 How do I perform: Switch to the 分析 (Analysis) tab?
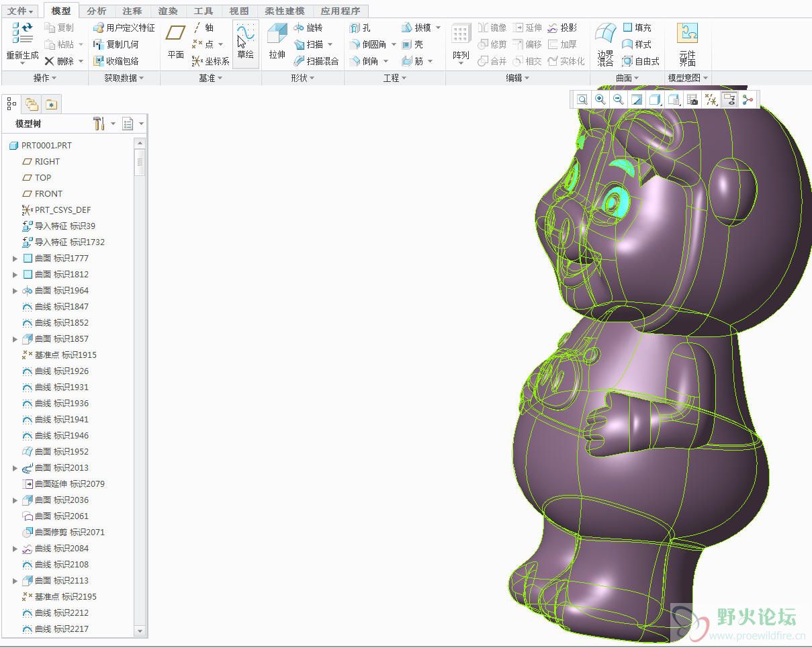point(97,11)
